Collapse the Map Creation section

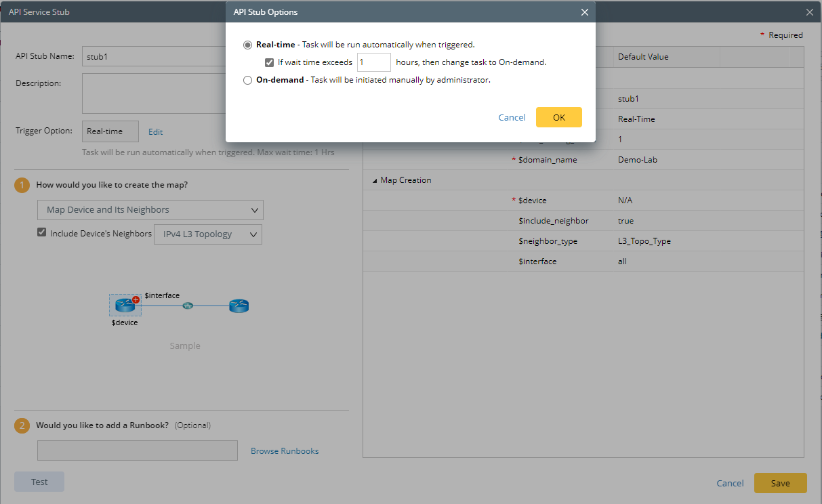pyautogui.click(x=375, y=180)
